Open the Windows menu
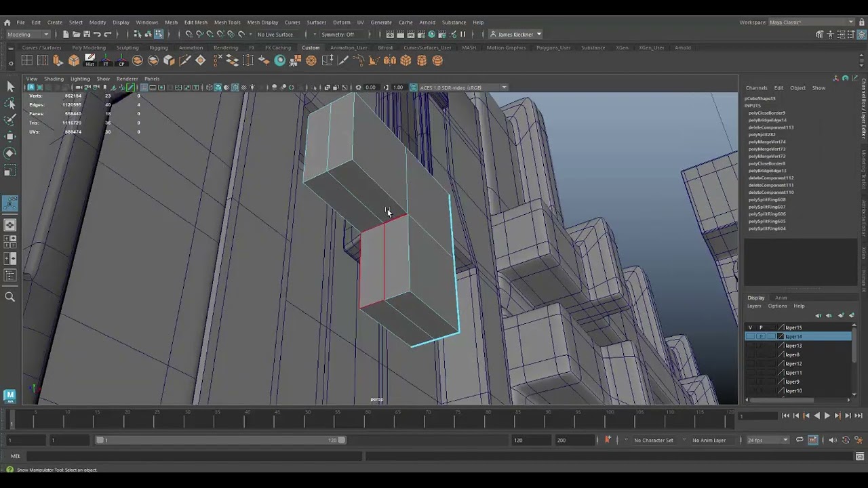 [x=146, y=22]
